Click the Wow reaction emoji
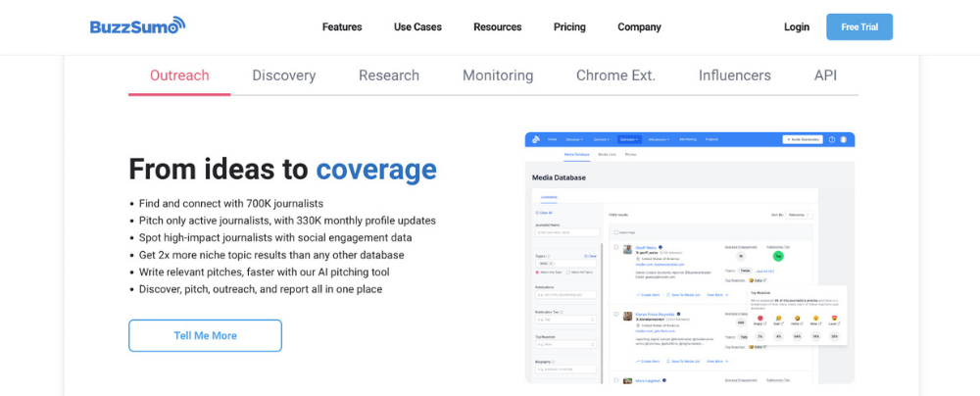Screen dimensions: 980x396 click(815, 319)
